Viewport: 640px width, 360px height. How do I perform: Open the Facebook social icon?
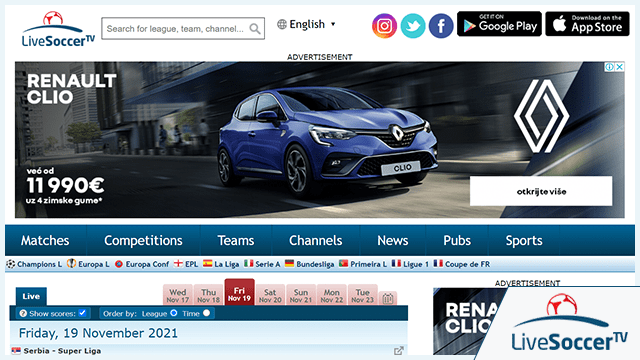click(441, 26)
